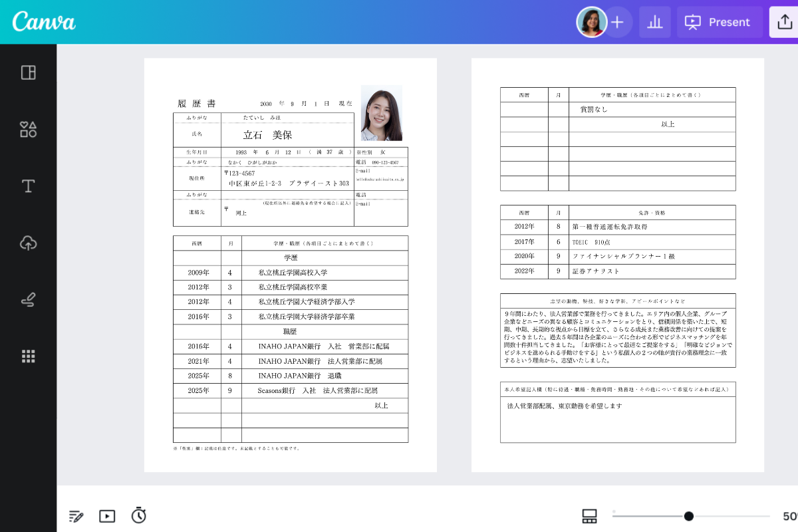Open the presenter notes editor
This screenshot has width=798, height=532.
76,516
